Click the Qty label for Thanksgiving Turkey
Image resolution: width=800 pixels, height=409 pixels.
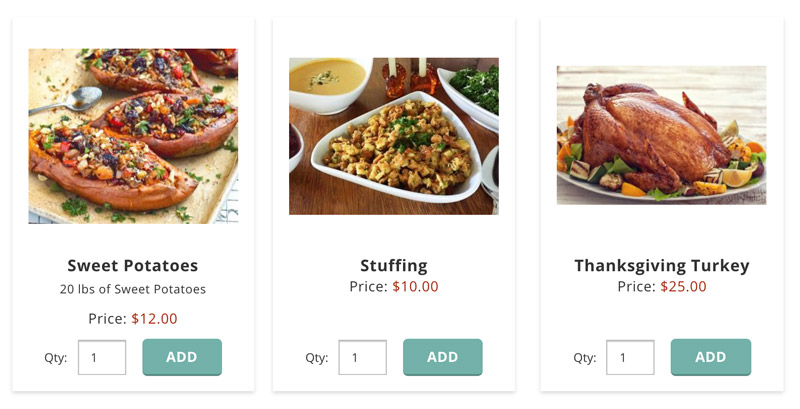pos(584,358)
